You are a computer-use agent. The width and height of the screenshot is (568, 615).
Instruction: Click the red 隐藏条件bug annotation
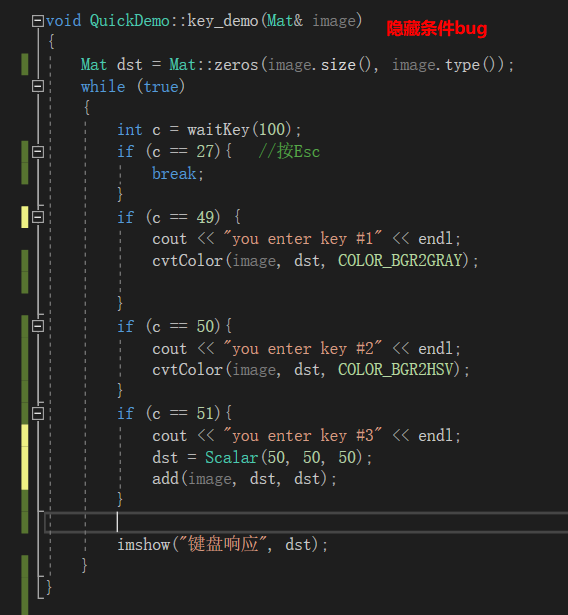coord(437,29)
